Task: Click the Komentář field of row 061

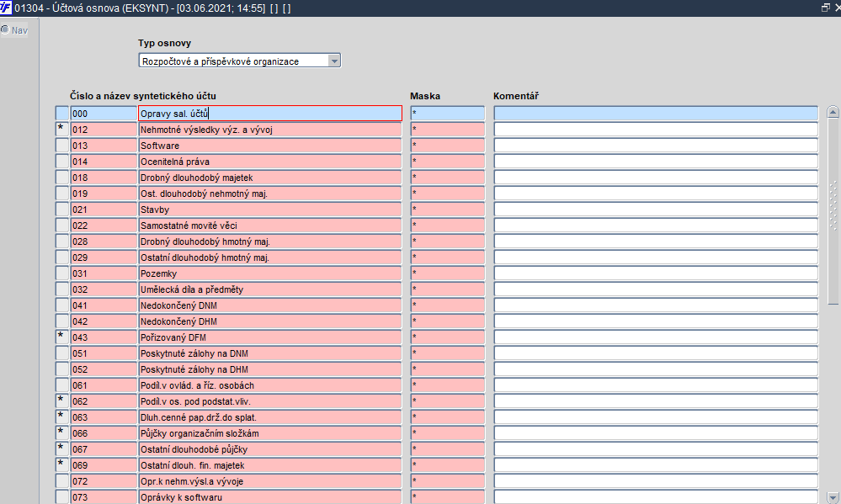Action: [x=656, y=385]
